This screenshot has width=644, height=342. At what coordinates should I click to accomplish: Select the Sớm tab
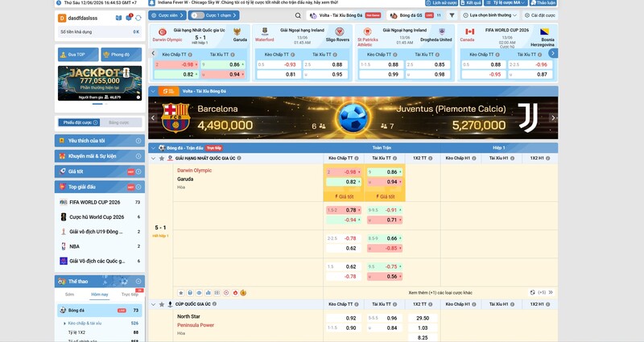pyautogui.click(x=70, y=295)
